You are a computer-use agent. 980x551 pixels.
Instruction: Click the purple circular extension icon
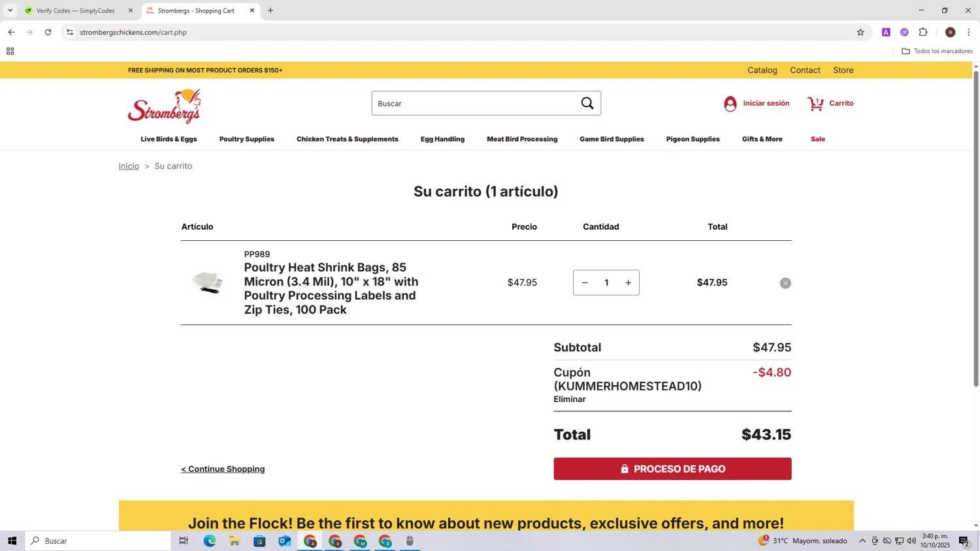tap(904, 32)
